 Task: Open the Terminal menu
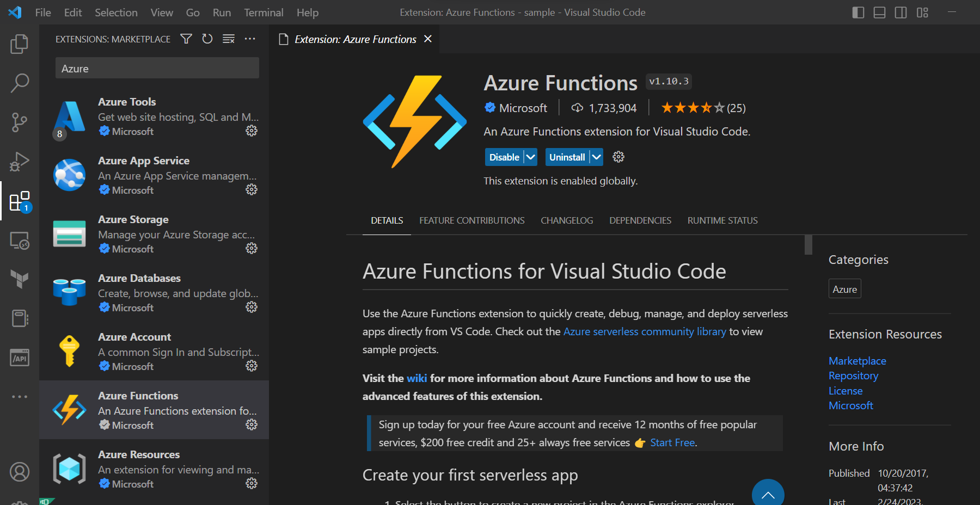point(264,12)
